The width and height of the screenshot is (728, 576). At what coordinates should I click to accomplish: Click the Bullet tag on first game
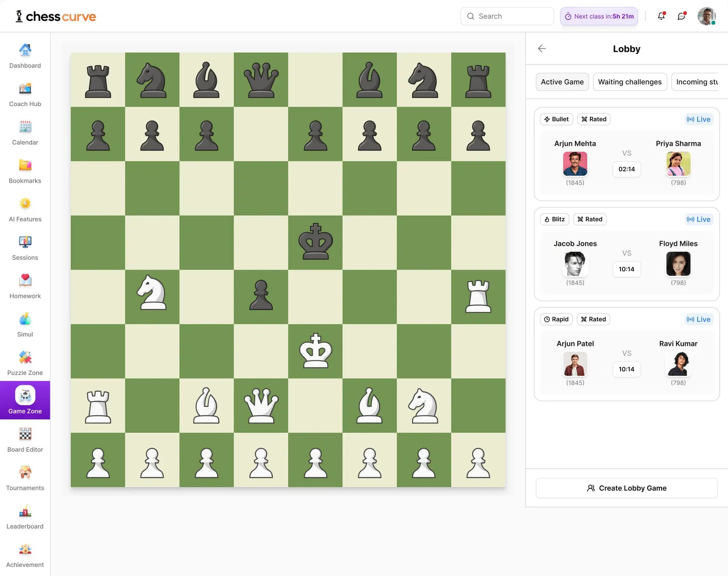(556, 119)
